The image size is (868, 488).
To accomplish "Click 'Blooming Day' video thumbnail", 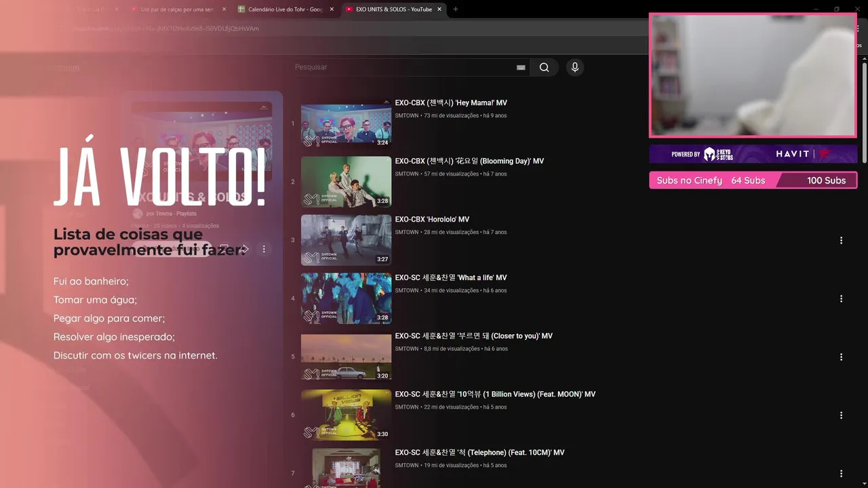I will click(x=346, y=182).
